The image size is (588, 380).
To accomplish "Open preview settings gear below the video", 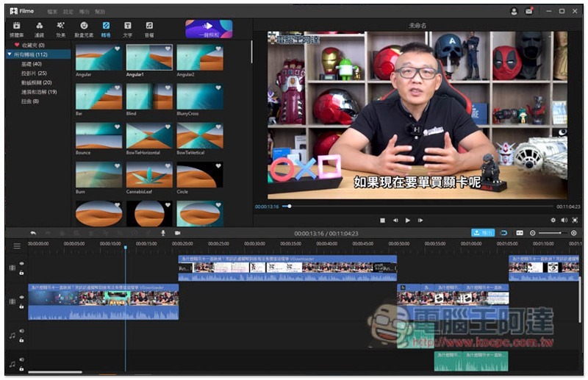I will pos(553,221).
